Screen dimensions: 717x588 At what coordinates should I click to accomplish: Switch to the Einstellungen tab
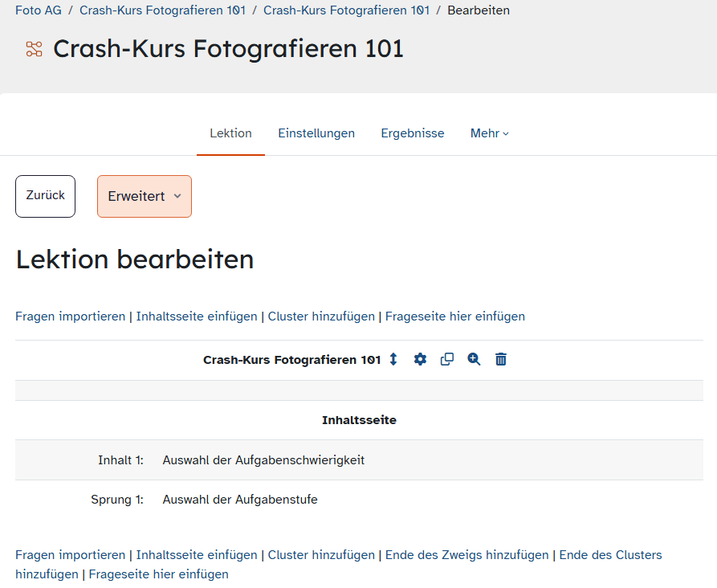(x=316, y=133)
